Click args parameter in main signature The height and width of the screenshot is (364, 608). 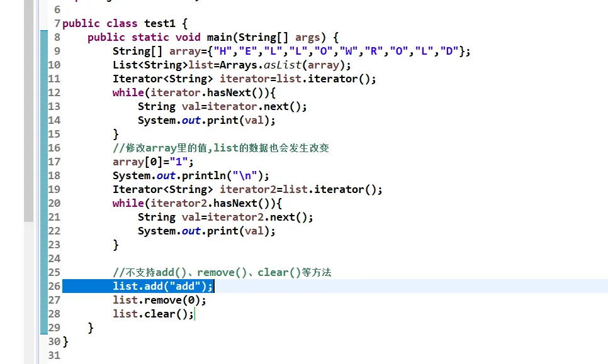click(308, 38)
